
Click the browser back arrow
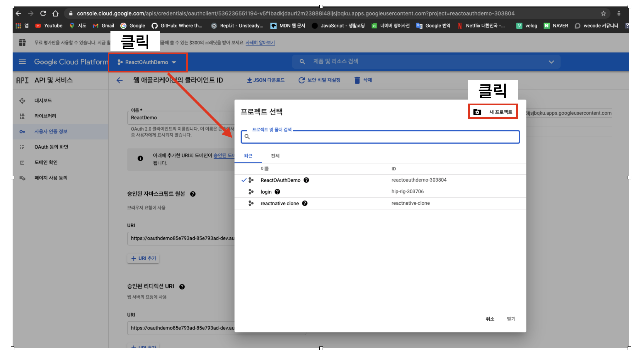18,13
